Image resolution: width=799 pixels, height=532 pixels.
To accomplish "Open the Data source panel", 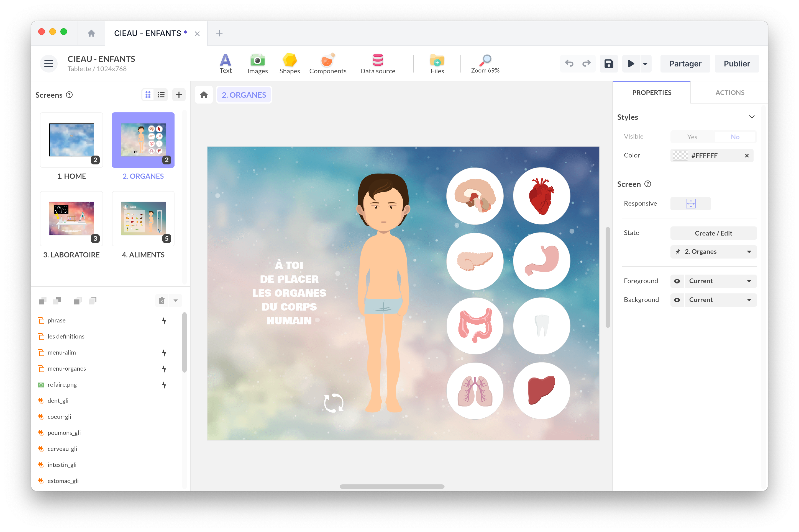I will coord(378,63).
